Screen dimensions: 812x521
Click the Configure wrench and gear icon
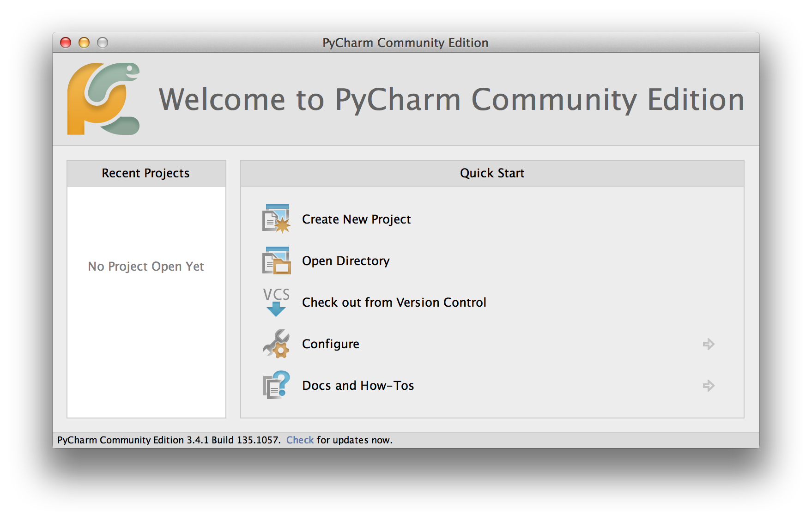click(276, 344)
